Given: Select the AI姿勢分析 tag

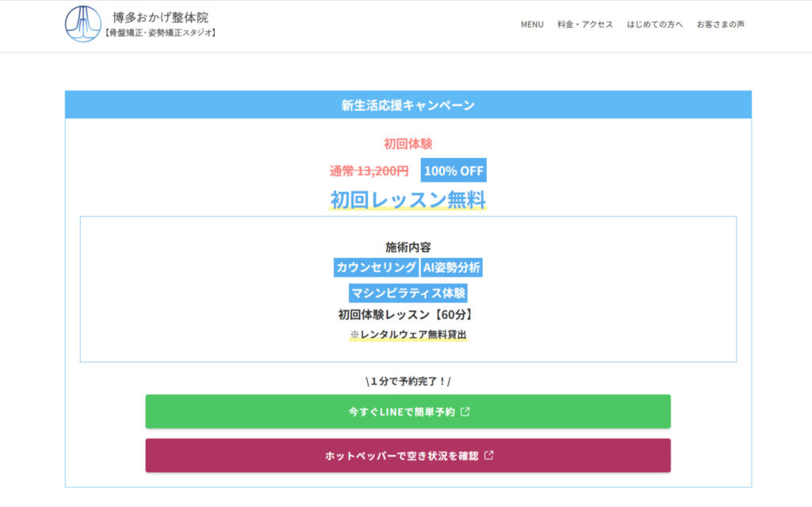Looking at the screenshot, I should point(451,267).
